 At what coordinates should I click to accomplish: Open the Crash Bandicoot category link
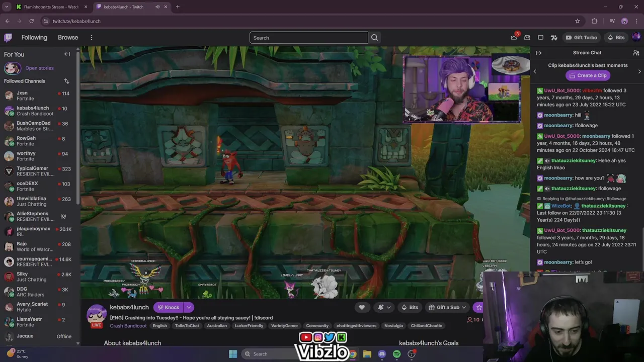(128, 326)
